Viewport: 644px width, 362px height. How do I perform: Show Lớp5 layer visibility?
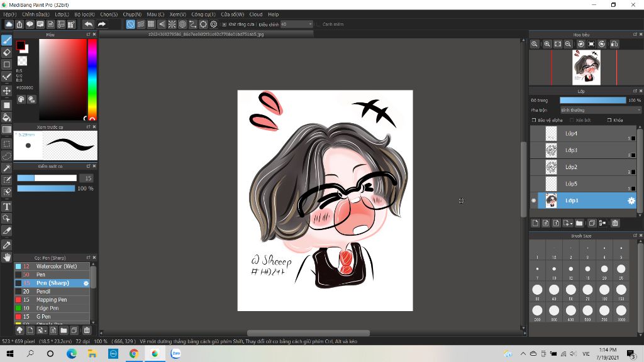pos(534,184)
